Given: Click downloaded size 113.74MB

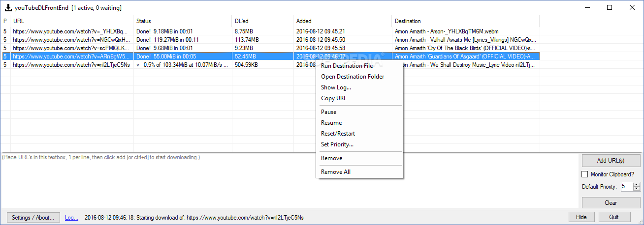Looking at the screenshot, I should pyautogui.click(x=247, y=40).
